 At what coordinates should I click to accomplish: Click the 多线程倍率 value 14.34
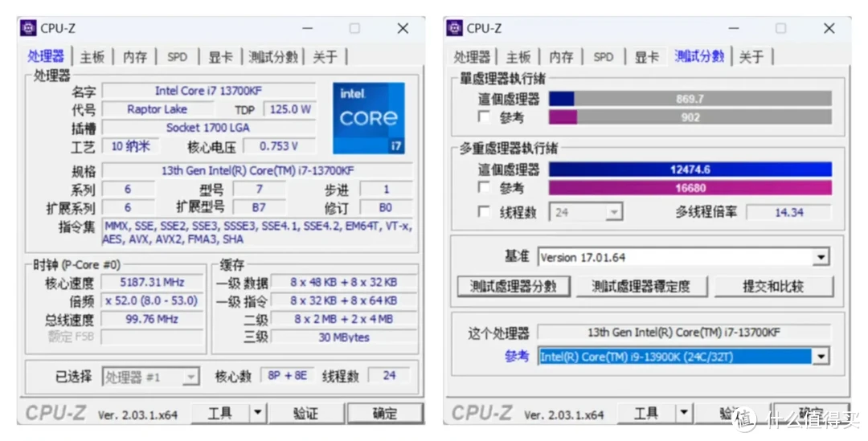point(789,212)
